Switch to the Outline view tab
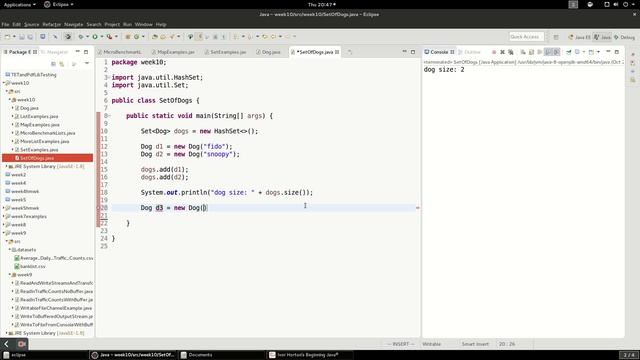Image resolution: width=640 pixels, height=360 pixels. (469, 52)
